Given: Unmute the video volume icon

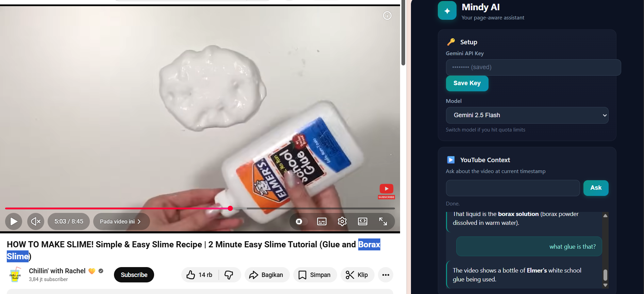Looking at the screenshot, I should coord(36,221).
